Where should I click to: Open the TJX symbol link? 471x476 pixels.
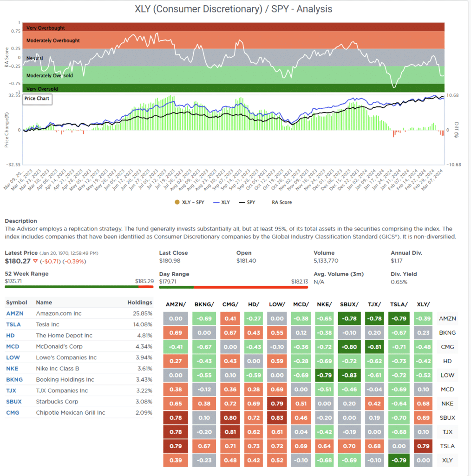click(x=11, y=390)
